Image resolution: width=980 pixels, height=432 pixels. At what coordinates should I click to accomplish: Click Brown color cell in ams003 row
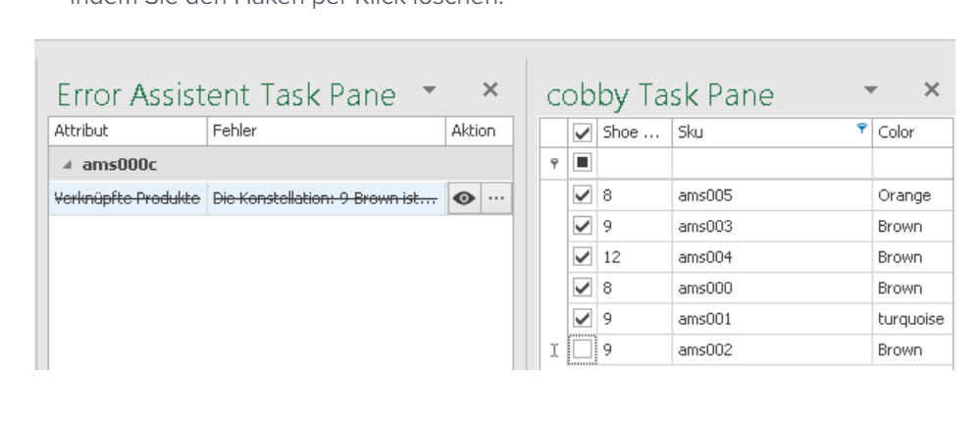click(912, 226)
